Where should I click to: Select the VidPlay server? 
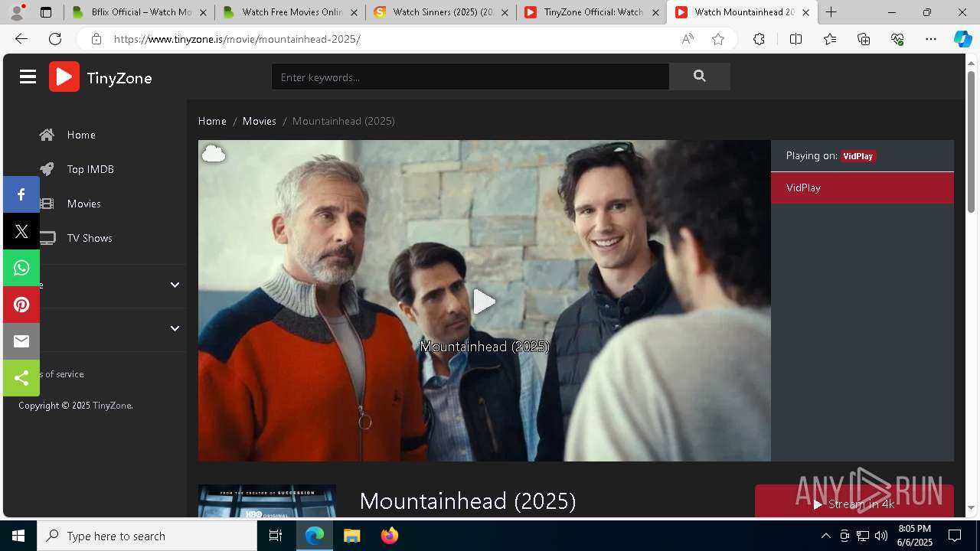click(x=862, y=187)
